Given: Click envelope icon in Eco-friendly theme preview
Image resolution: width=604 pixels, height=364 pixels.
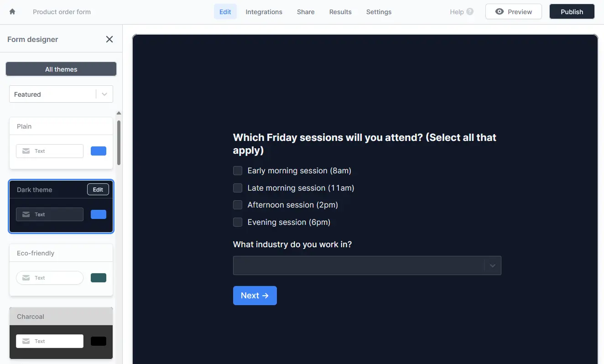Looking at the screenshot, I should pyautogui.click(x=26, y=278).
